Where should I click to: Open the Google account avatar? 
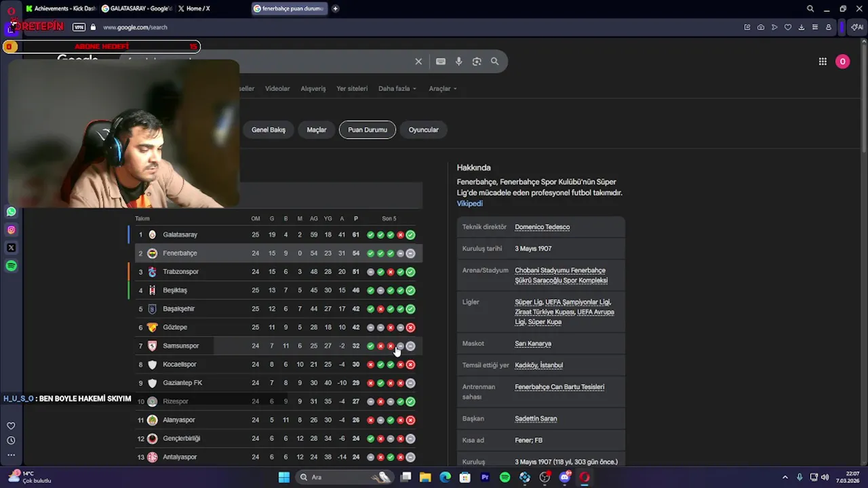[842, 62]
